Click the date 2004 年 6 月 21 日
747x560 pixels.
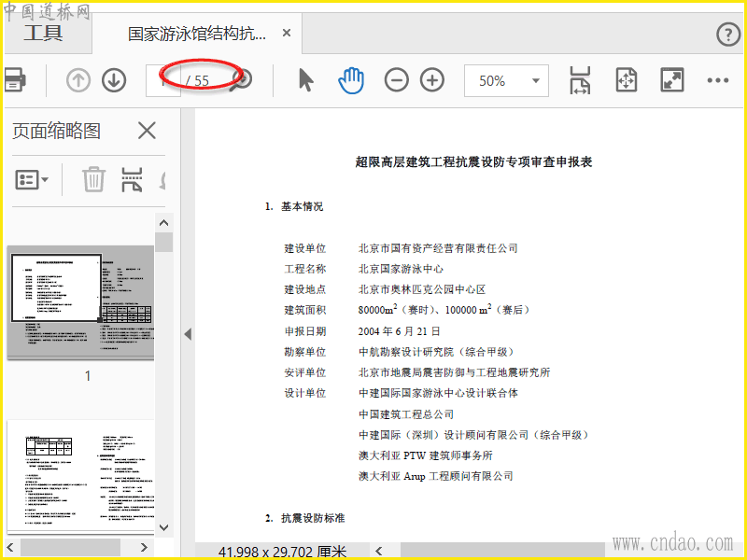(400, 331)
